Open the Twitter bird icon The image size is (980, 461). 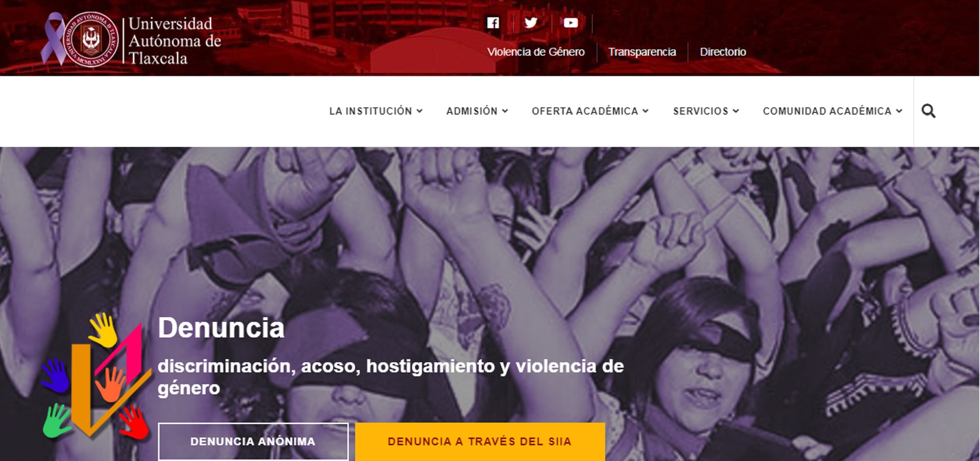pyautogui.click(x=531, y=23)
